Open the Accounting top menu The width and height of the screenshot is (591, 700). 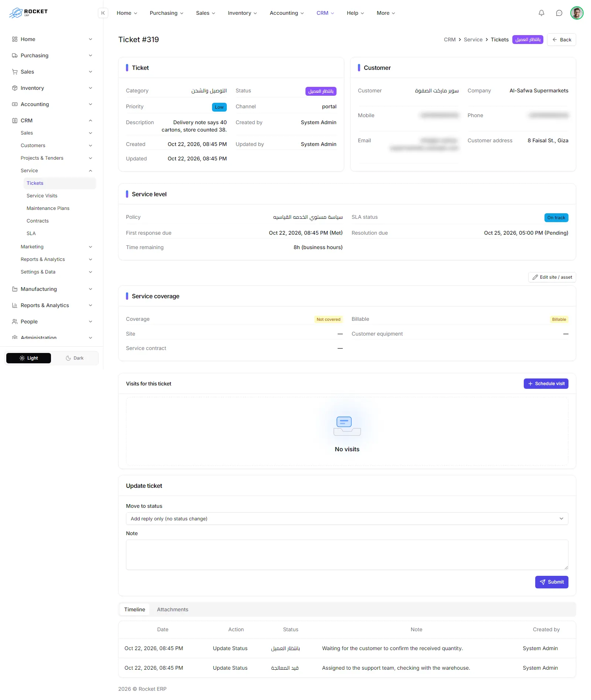click(x=287, y=13)
